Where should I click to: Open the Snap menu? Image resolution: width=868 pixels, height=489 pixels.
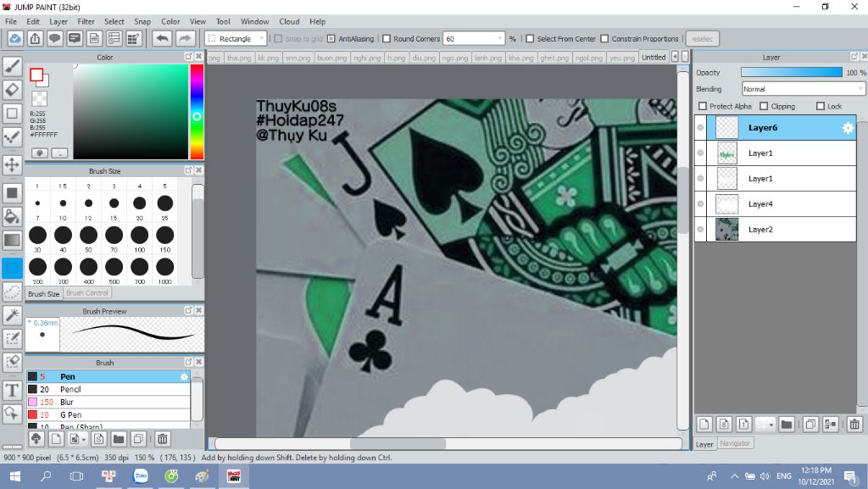142,21
